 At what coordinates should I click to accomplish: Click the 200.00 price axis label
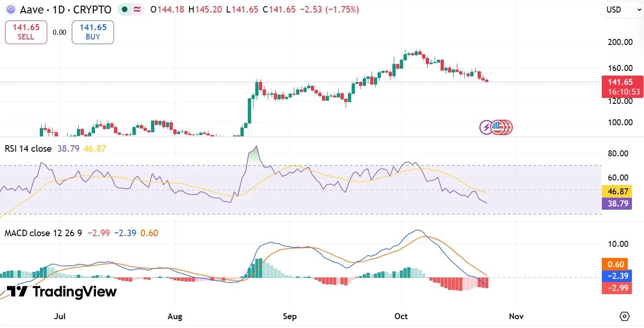pyautogui.click(x=620, y=42)
